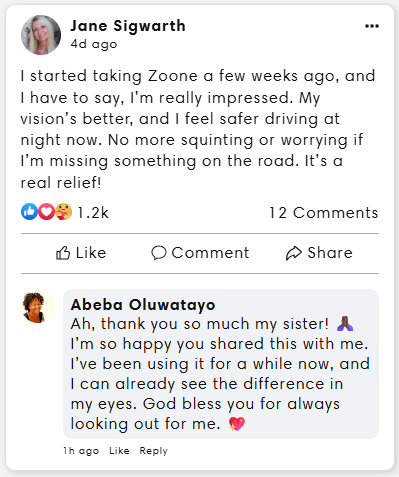Click the red heart reaction icon

coord(46,211)
